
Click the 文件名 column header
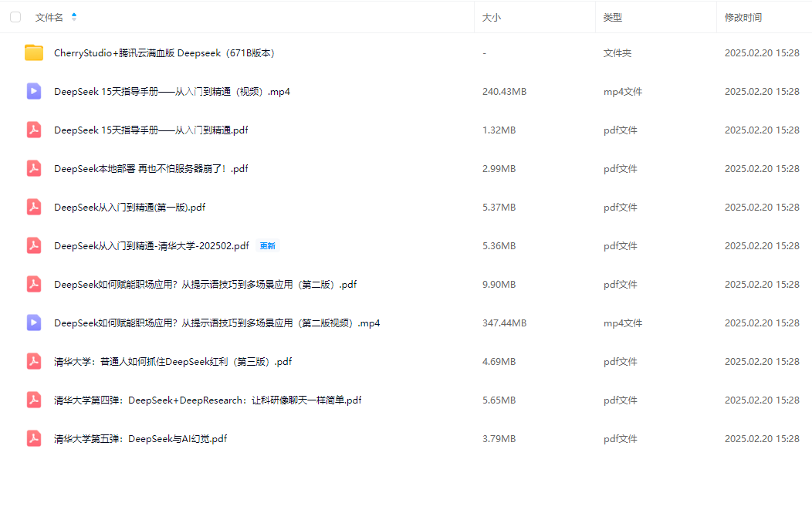49,17
